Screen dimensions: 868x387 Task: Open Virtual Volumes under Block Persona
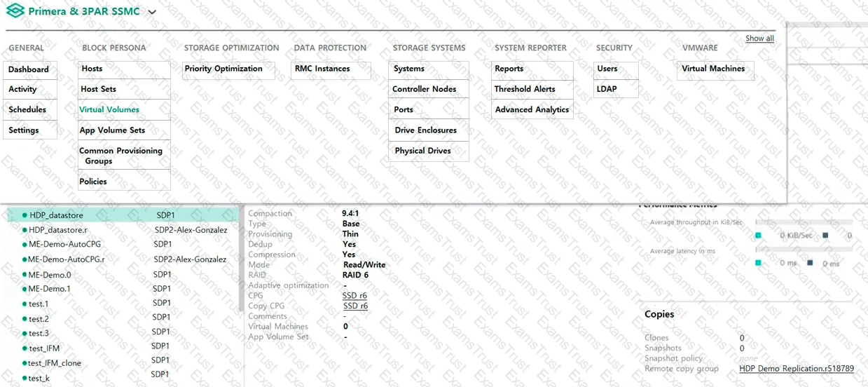pyautogui.click(x=109, y=109)
